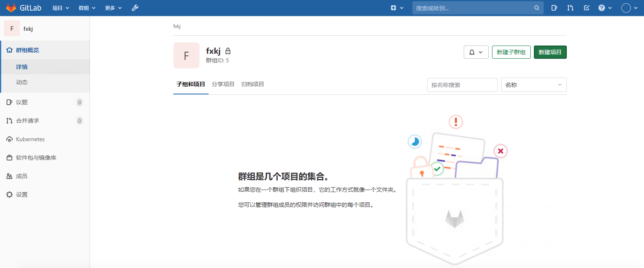Viewport: 644px width, 268px height.
Task: Expand the 项目 menu in navbar
Action: click(61, 8)
